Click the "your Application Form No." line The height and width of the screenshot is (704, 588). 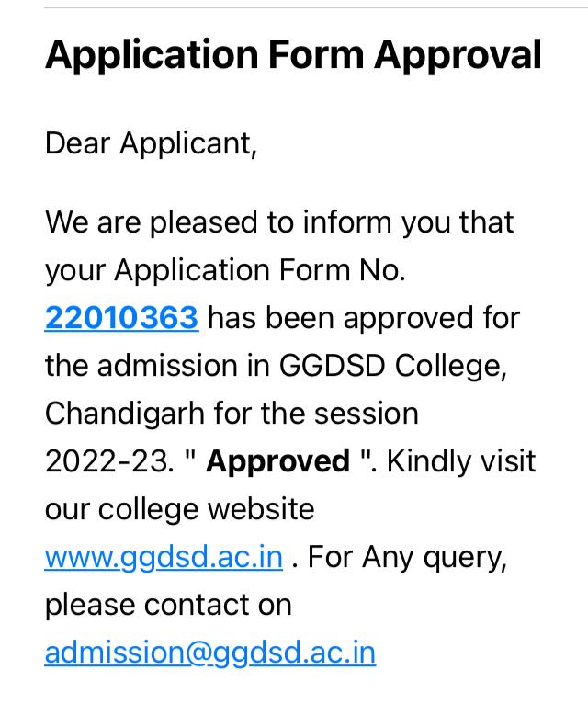point(225,271)
